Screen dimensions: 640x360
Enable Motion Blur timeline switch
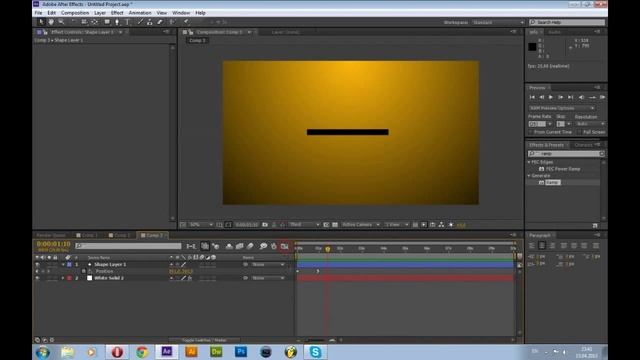(250, 246)
